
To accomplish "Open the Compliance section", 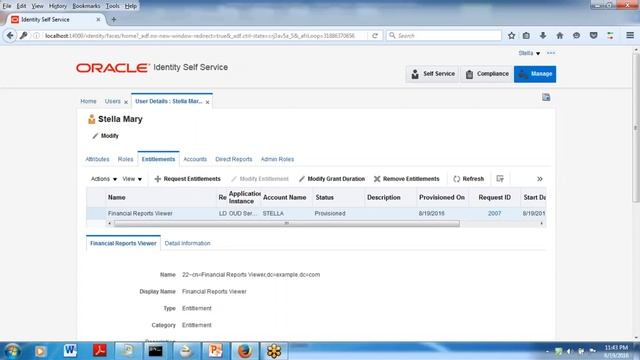I will point(487,74).
